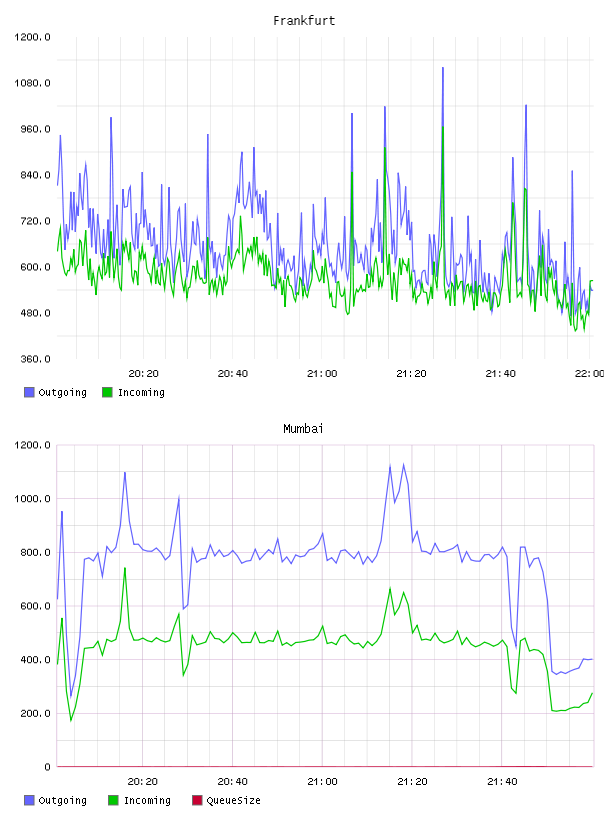Click the 720.0 y-axis label on Frankfurt
Viewport: 608px width, 816px height.
[35, 221]
